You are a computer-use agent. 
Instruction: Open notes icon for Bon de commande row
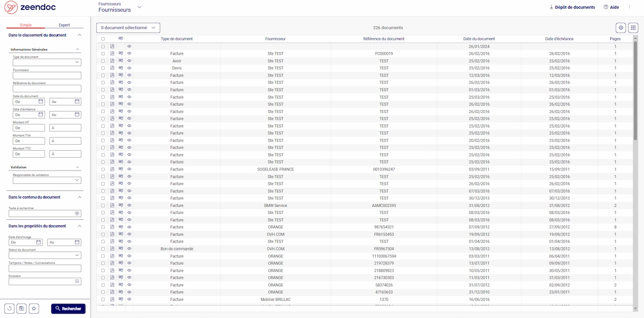pos(121,249)
